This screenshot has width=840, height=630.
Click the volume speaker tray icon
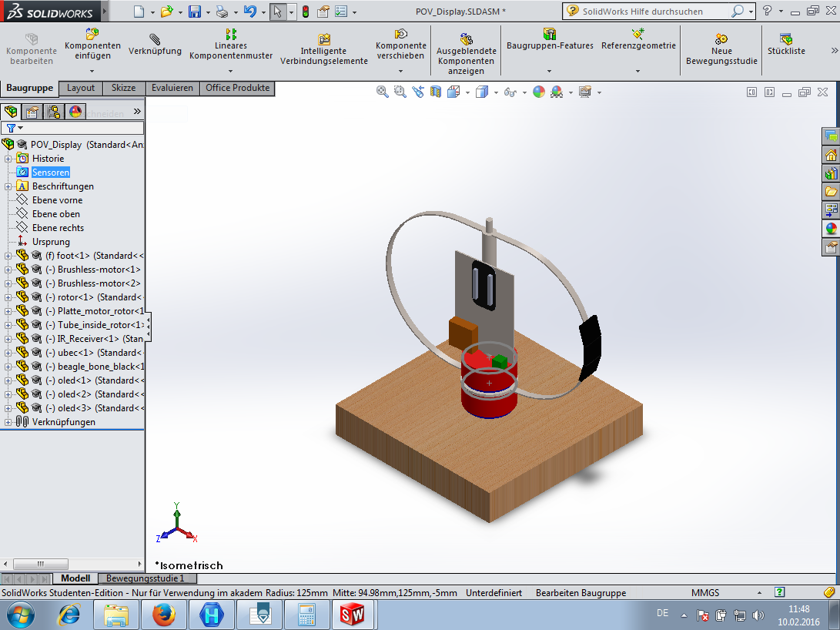(758, 615)
